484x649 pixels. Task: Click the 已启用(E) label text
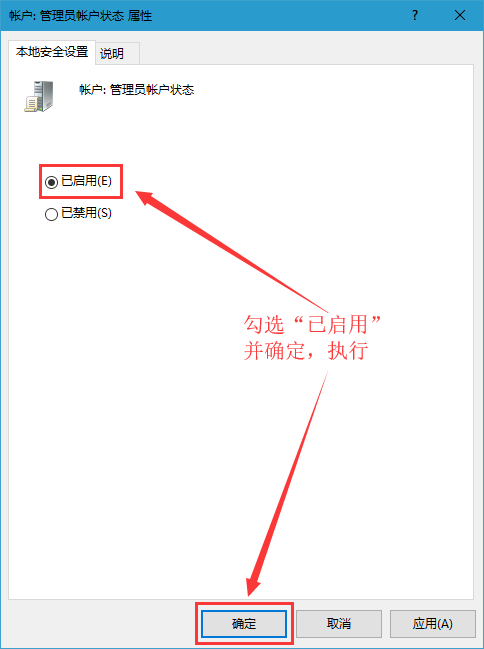[87, 181]
